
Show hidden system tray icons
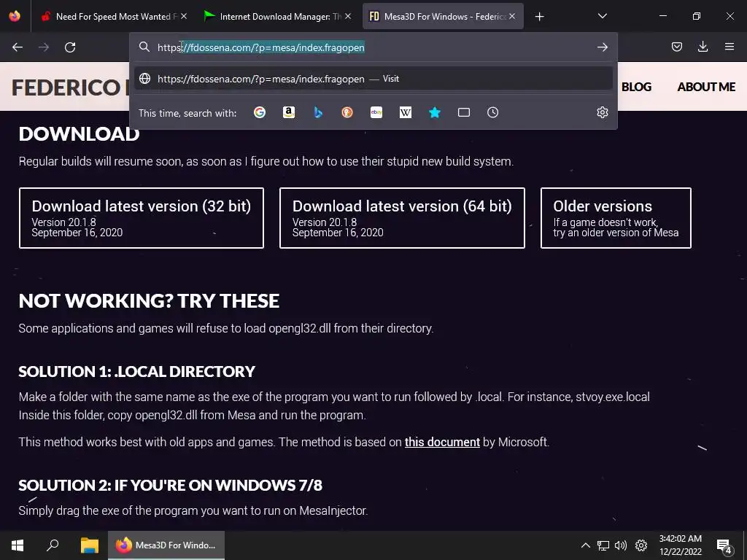586,545
